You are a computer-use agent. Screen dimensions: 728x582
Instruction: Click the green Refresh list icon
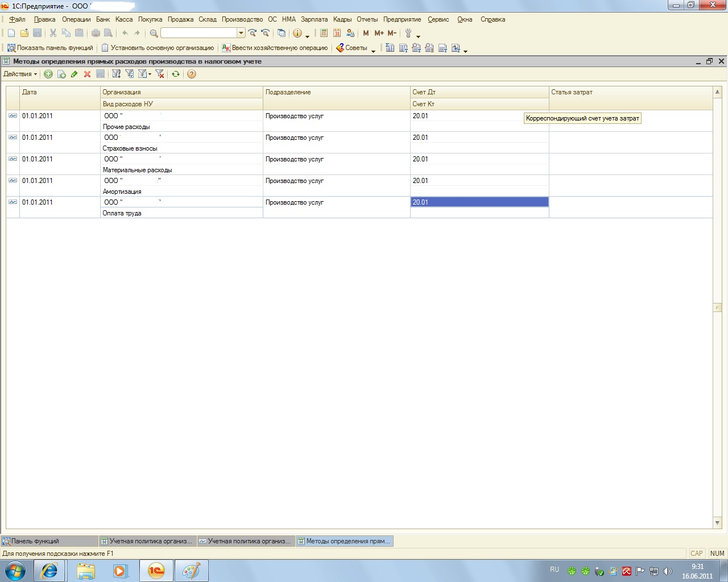176,74
